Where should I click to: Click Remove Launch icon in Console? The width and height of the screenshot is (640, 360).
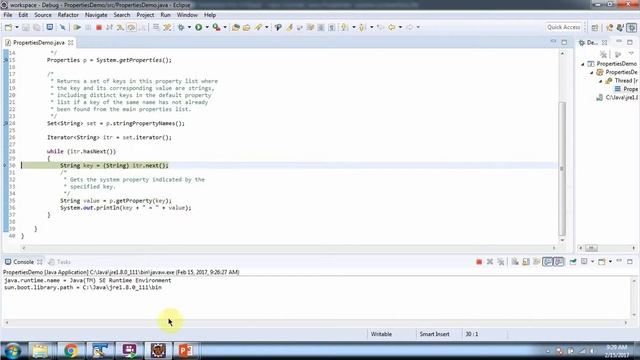coord(490,262)
